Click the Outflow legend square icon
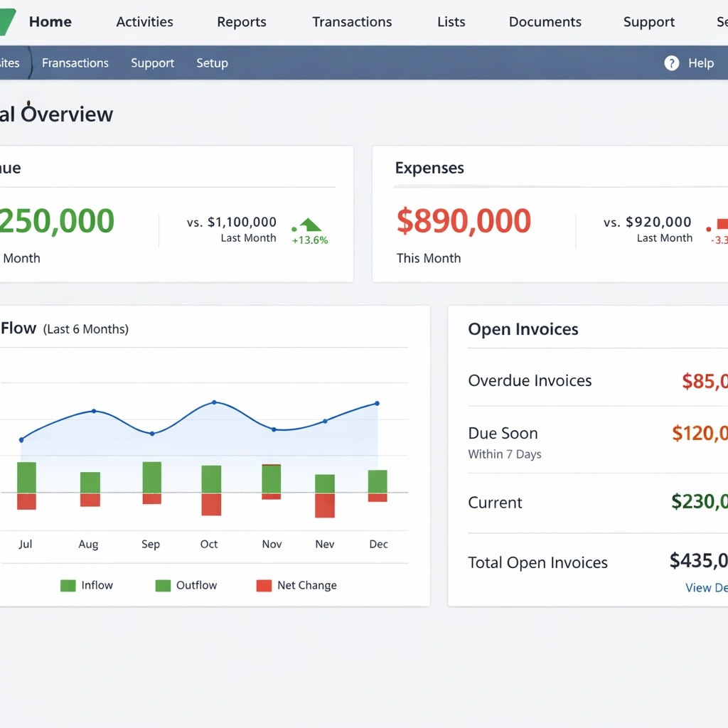728x728 pixels. coord(163,586)
